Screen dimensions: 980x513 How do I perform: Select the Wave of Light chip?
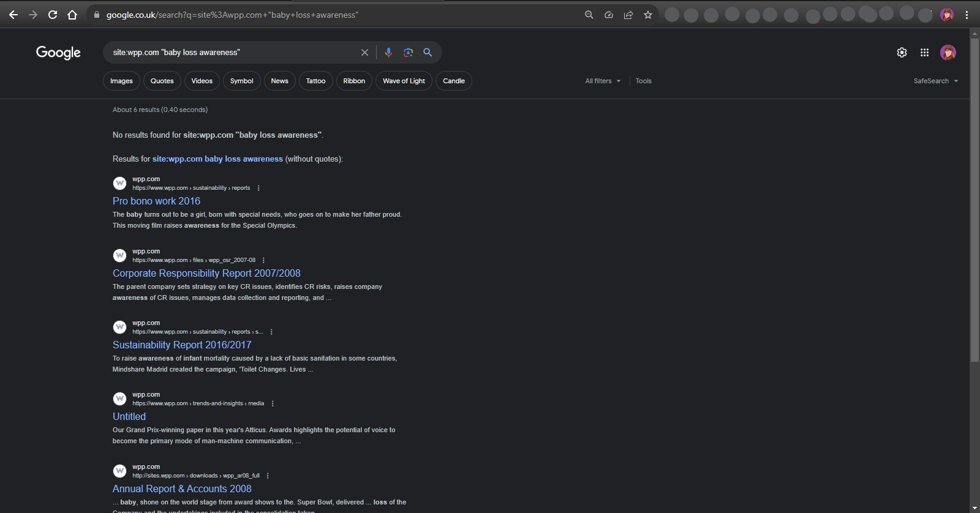pyautogui.click(x=404, y=81)
